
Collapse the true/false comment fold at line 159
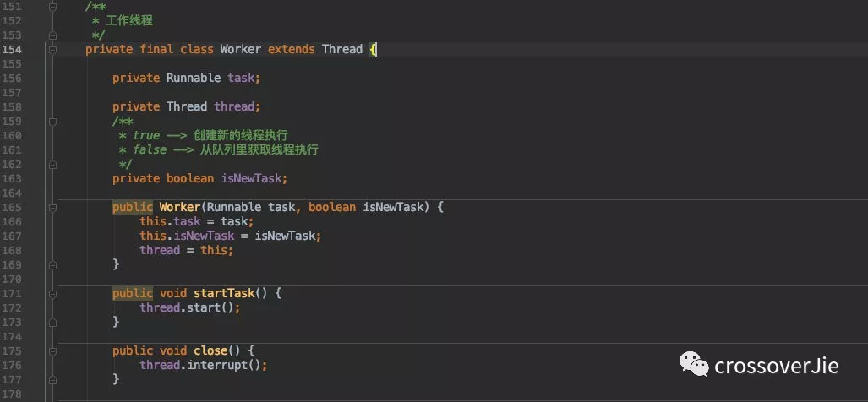(52, 121)
